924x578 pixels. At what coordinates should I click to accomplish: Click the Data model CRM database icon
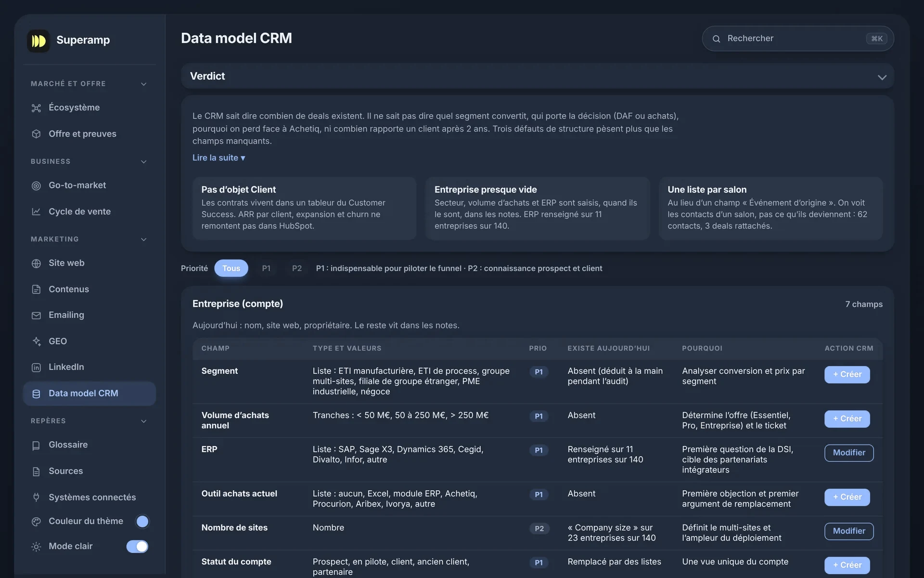pyautogui.click(x=36, y=394)
